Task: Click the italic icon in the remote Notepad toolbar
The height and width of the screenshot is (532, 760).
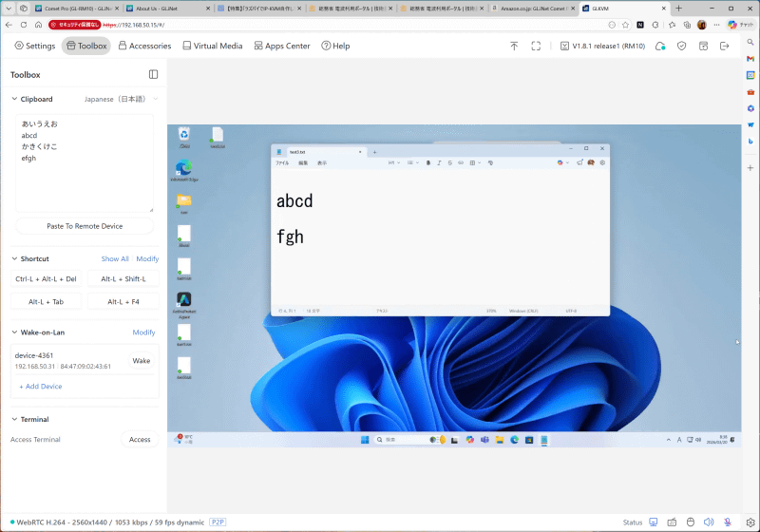Action: click(439, 162)
